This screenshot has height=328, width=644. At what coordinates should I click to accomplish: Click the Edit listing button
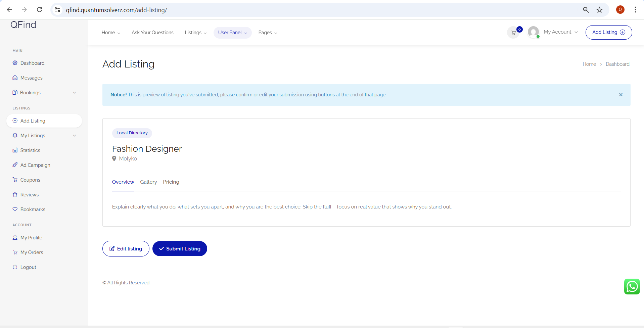point(126,249)
